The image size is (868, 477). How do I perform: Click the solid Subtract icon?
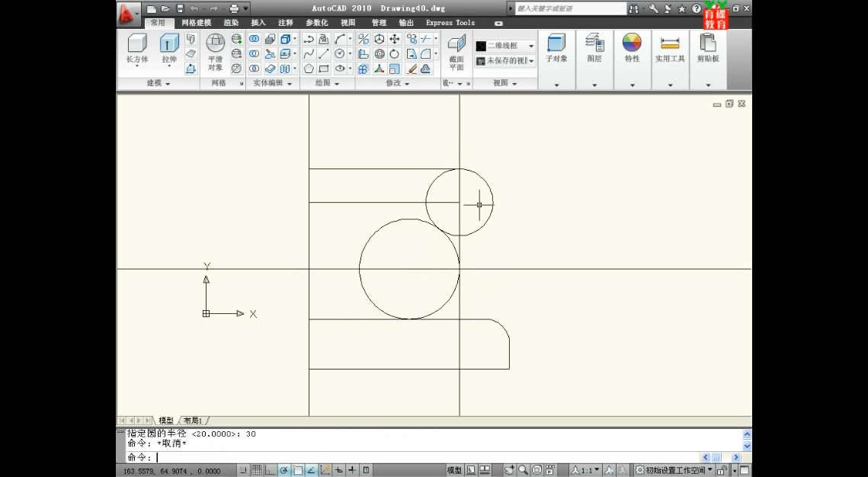pyautogui.click(x=254, y=53)
